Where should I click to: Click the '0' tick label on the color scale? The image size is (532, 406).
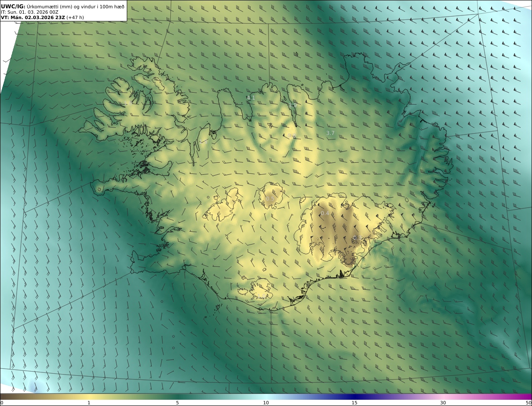2,403
